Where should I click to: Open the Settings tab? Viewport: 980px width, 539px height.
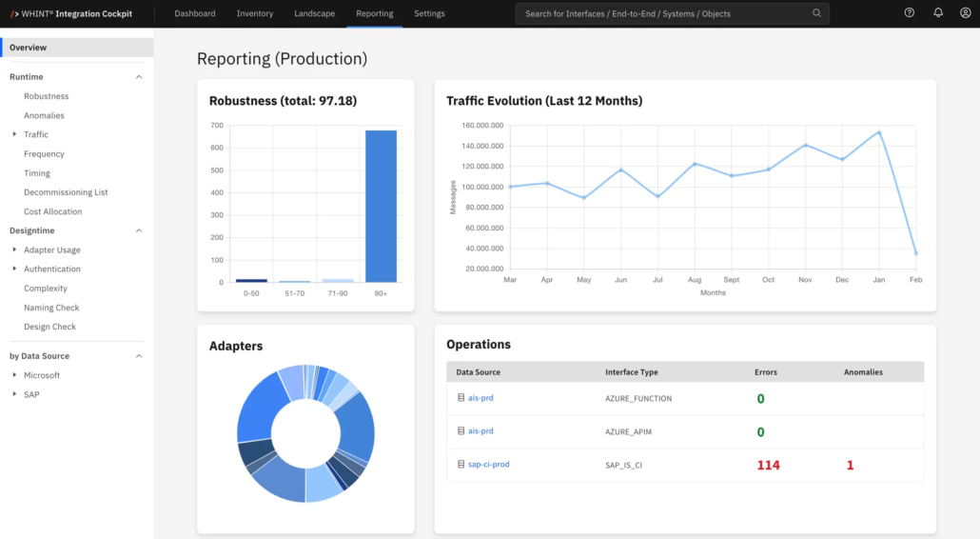coord(429,13)
